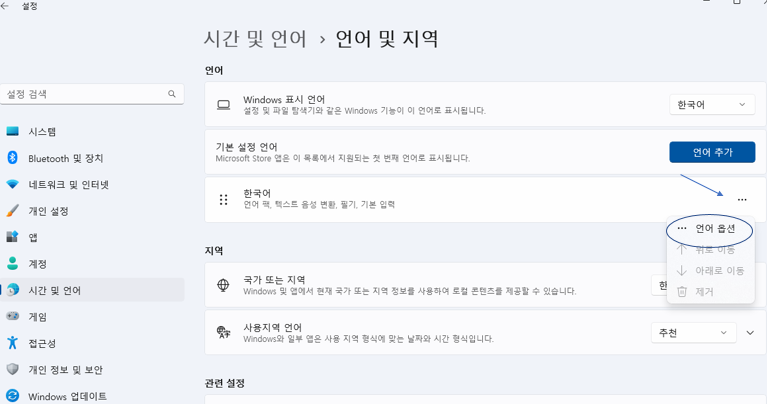
Task: Click the 계정 person icon
Action: tap(13, 264)
